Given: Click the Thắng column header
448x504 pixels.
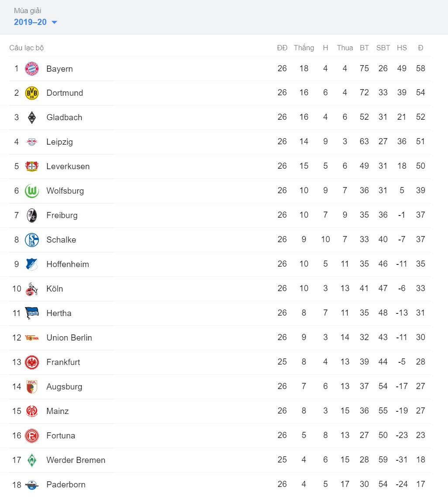Looking at the screenshot, I should click(x=304, y=48).
